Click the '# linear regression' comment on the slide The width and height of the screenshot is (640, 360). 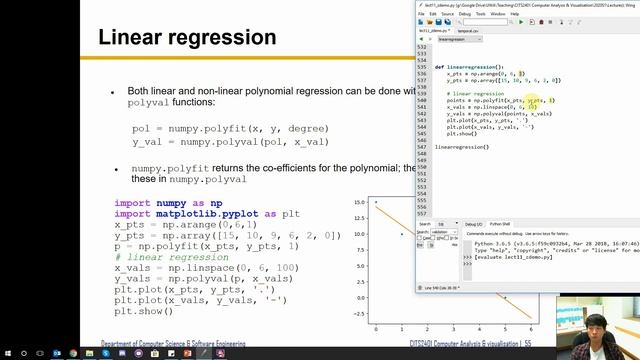click(172, 257)
